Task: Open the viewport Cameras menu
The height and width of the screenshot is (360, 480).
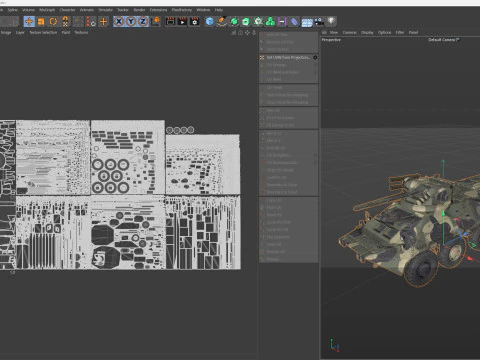Action: pos(350,32)
